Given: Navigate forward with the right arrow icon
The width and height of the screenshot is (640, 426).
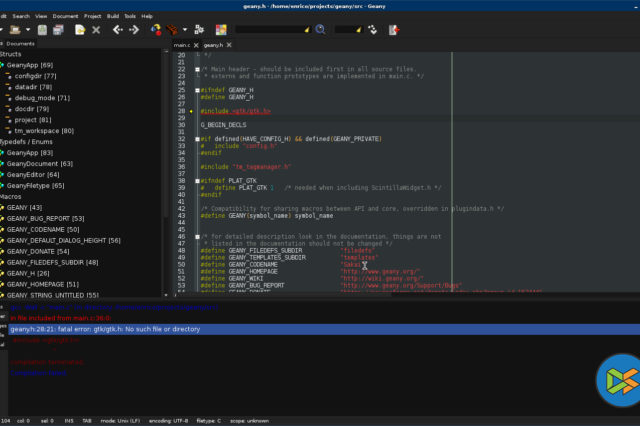Looking at the screenshot, I should 134,30.
